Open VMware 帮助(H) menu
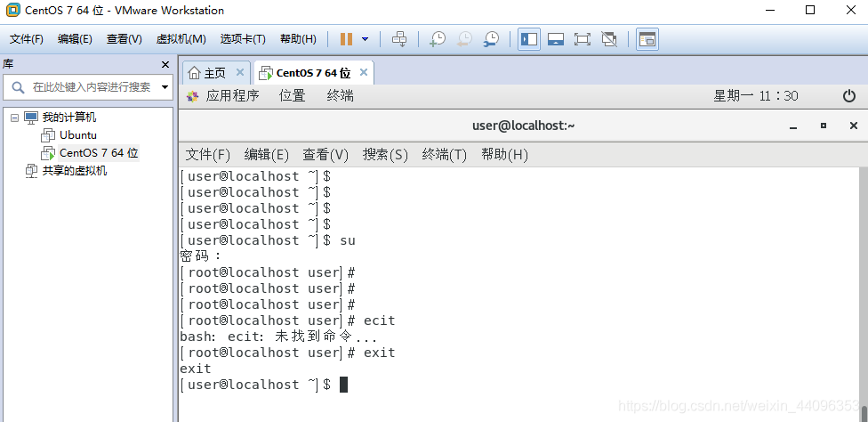The height and width of the screenshot is (422, 868). [x=298, y=39]
